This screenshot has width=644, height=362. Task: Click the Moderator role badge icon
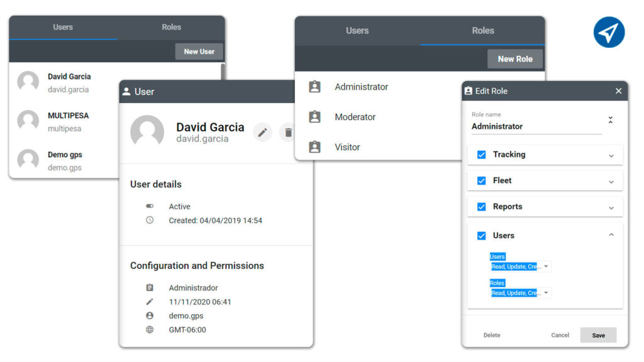(314, 117)
